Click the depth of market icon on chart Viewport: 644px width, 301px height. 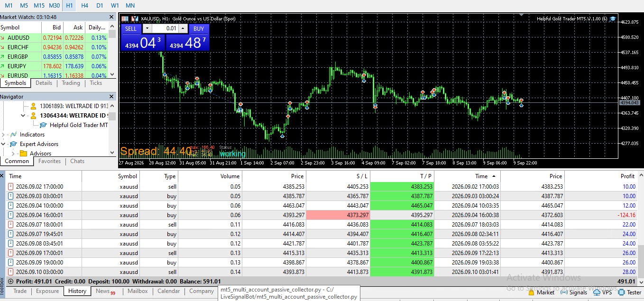135,19
